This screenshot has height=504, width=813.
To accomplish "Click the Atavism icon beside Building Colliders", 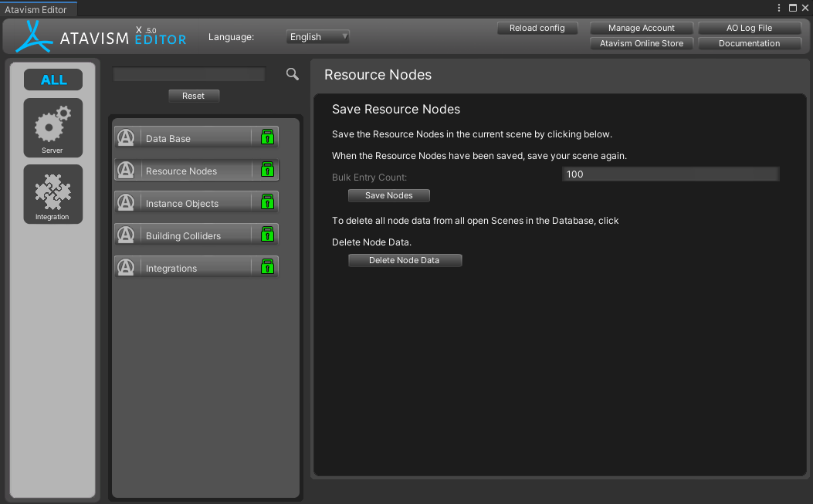I will tap(126, 235).
